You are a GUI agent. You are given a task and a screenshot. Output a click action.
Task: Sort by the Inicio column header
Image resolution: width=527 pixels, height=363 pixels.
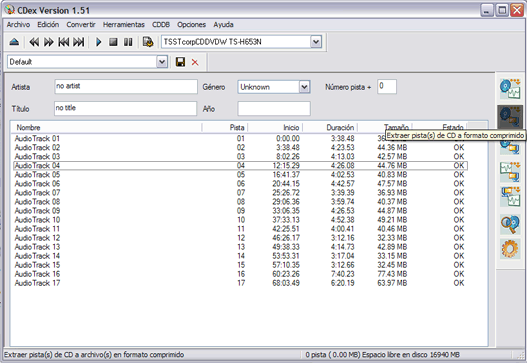(276, 127)
